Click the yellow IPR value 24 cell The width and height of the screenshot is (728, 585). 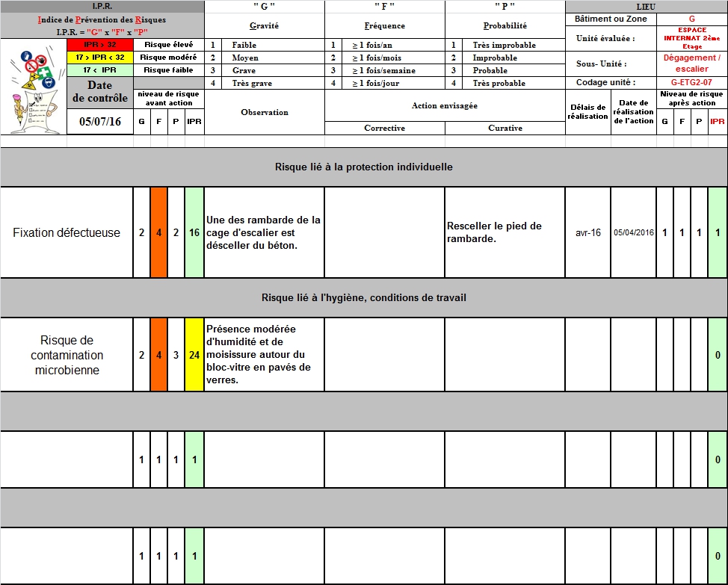coord(194,355)
